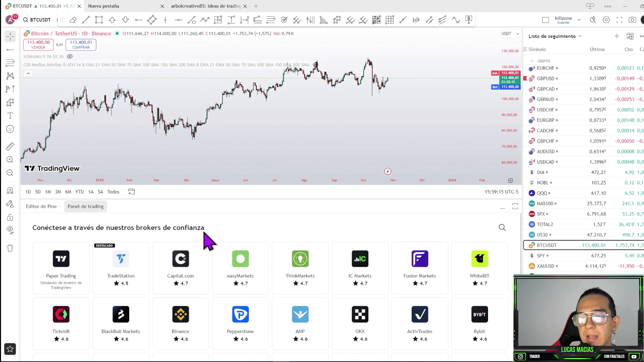Select the ruler measure tool
644x362 pixels.
[x=10, y=146]
